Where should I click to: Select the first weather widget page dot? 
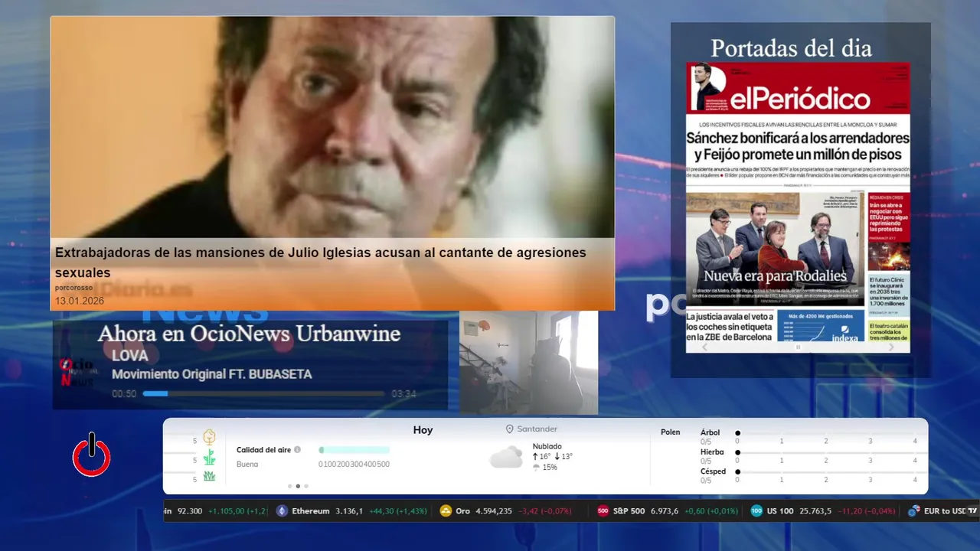point(289,486)
